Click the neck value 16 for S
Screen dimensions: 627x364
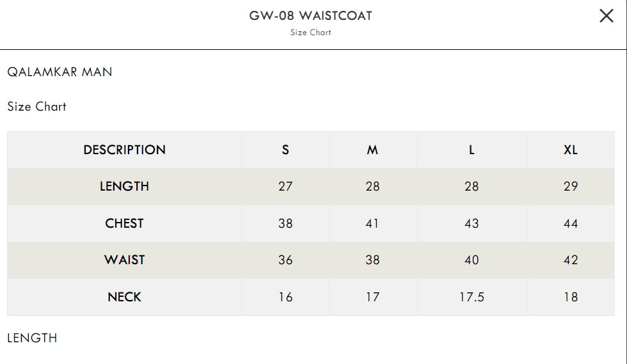pyautogui.click(x=285, y=297)
